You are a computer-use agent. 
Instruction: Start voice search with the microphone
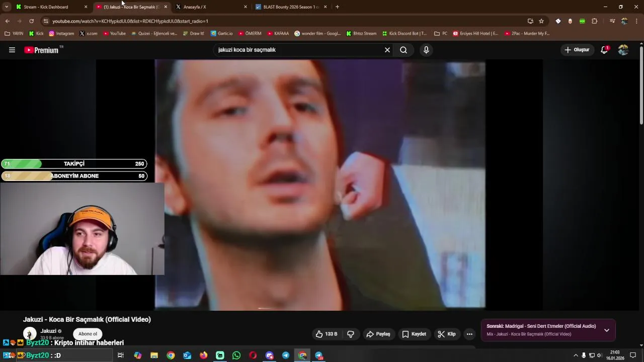point(426,50)
